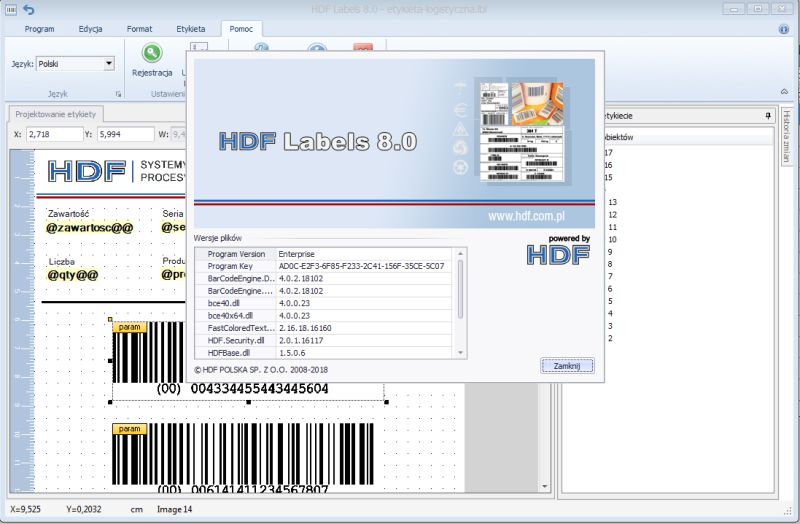
Task: Click the first yellow param tag
Action: 130,326
